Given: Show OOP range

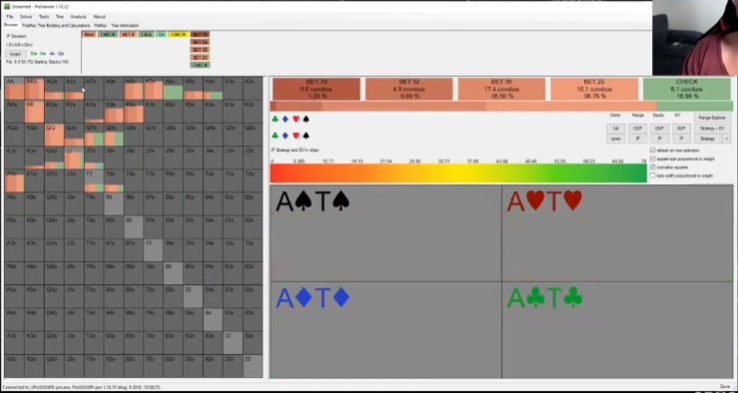Looking at the screenshot, I should click(638, 128).
